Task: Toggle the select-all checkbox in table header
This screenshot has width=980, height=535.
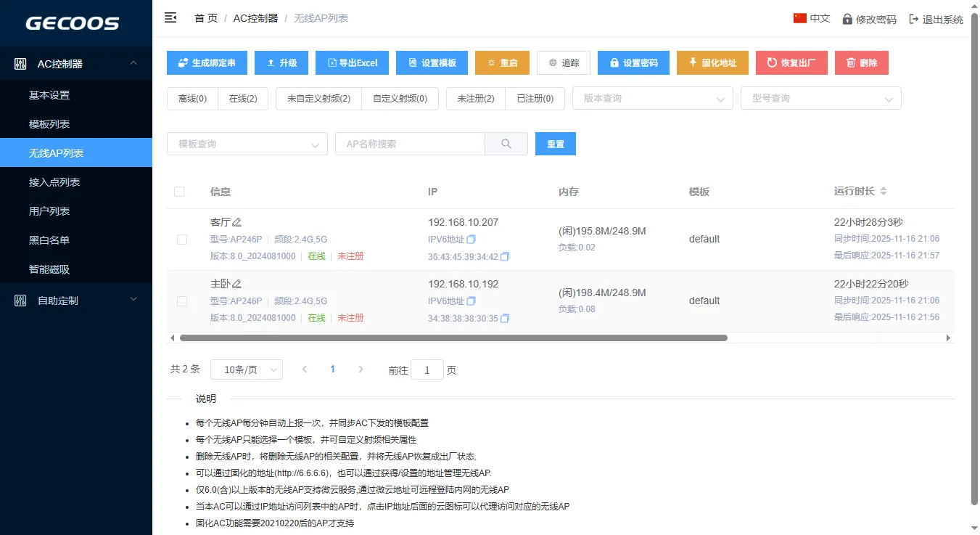Action: pyautogui.click(x=179, y=192)
